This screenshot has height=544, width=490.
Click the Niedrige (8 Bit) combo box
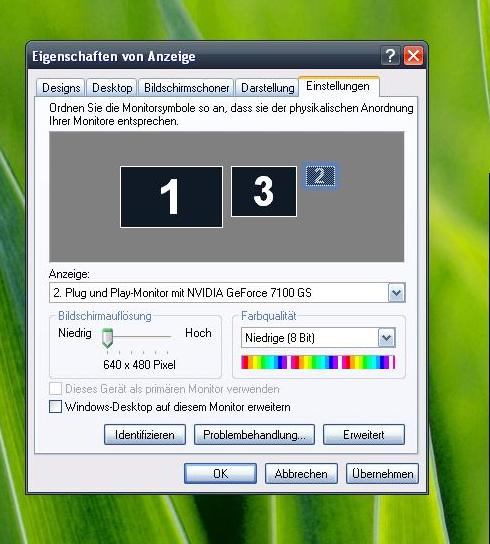(318, 338)
